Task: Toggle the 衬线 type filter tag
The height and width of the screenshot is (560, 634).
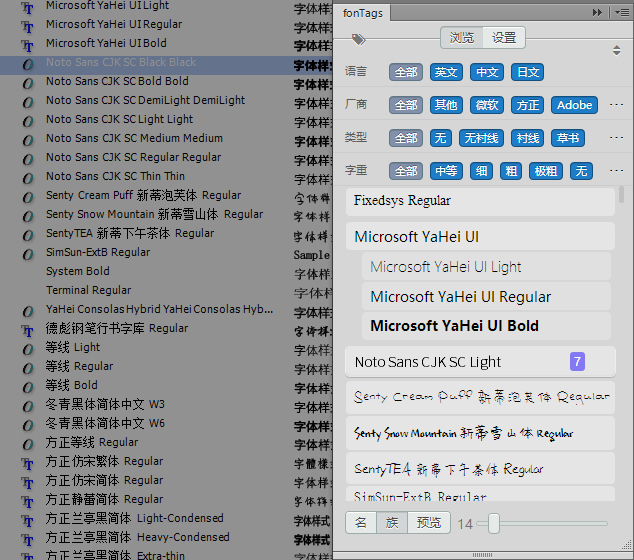Action: pyautogui.click(x=528, y=138)
